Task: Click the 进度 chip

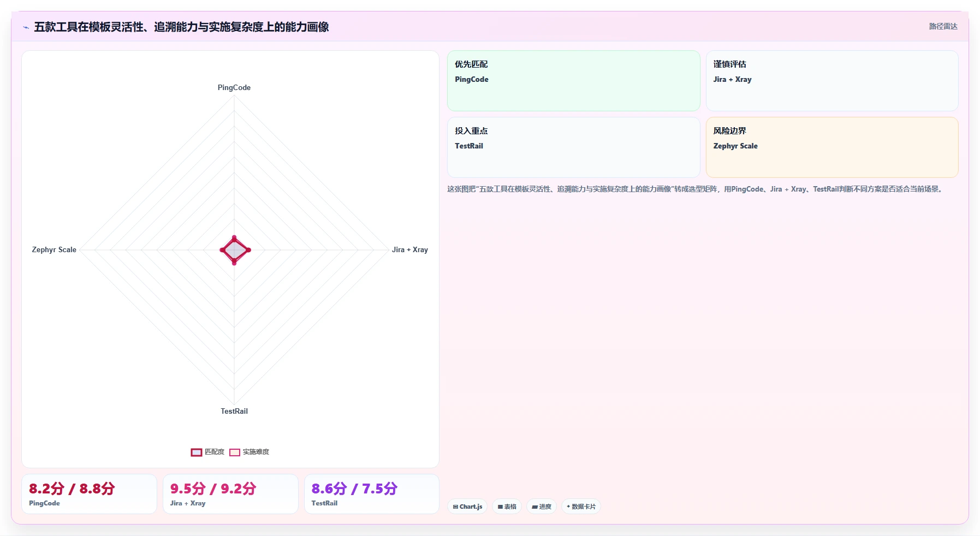Action: click(x=542, y=507)
